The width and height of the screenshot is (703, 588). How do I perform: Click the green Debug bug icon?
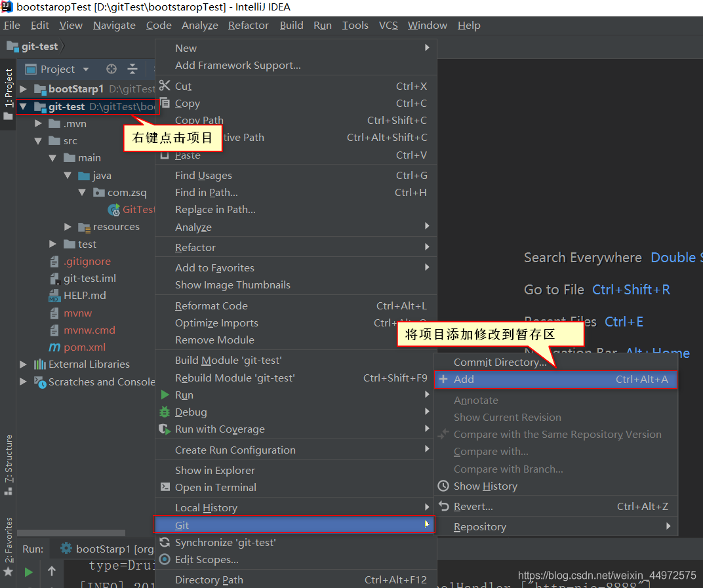[165, 412]
